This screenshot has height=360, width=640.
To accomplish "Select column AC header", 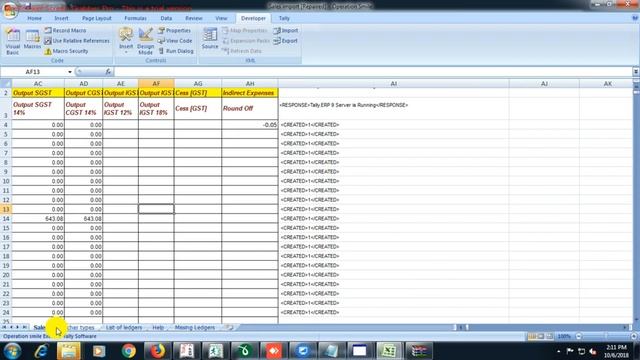I will point(38,84).
